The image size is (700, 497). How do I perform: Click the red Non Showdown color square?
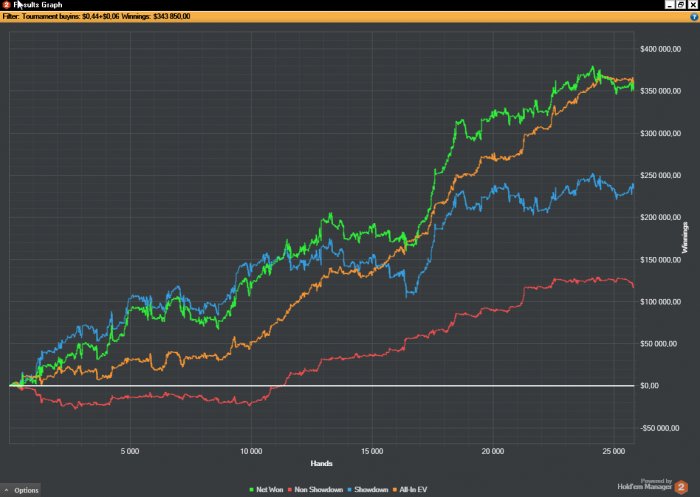pos(290,490)
